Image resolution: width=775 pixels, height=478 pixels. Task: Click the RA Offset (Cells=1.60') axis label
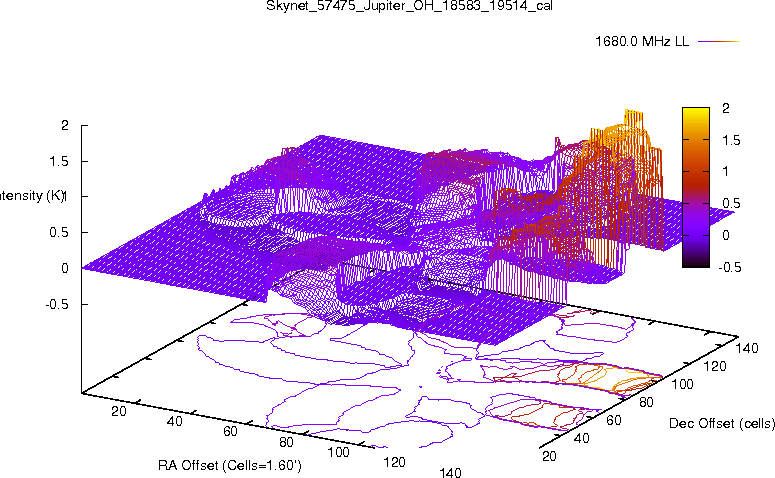(230, 466)
